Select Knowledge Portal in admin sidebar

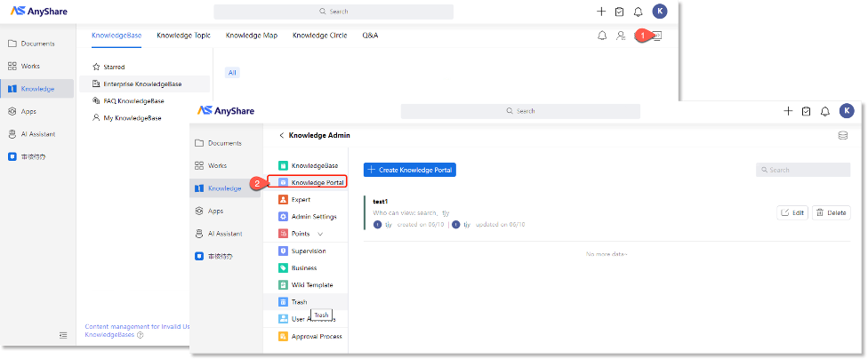[x=317, y=182]
